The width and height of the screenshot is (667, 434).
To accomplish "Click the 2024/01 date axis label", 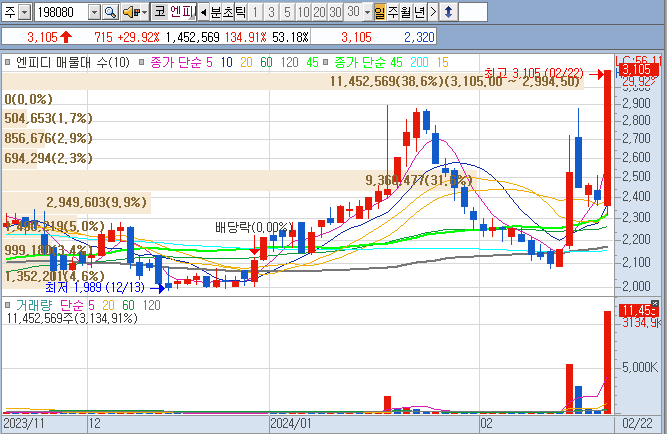I will [291, 423].
